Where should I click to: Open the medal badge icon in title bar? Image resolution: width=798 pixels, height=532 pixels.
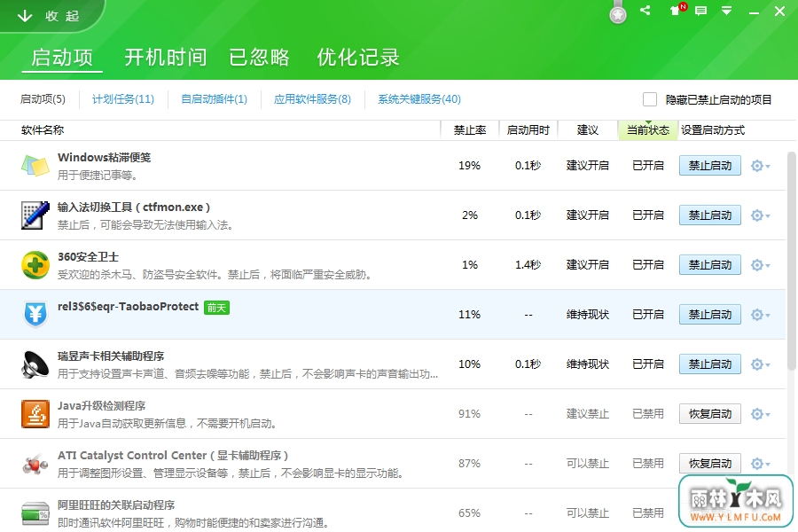coord(618,13)
